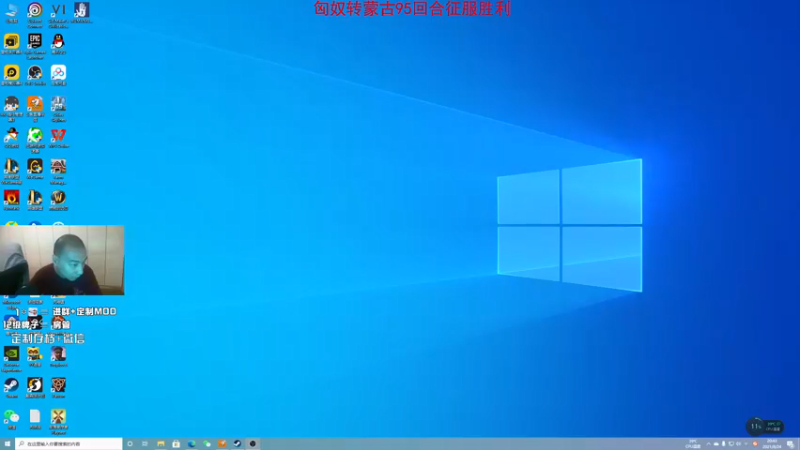The width and height of the screenshot is (800, 450).
Task: Select the windmill game desktop icon
Action: (x=58, y=421)
